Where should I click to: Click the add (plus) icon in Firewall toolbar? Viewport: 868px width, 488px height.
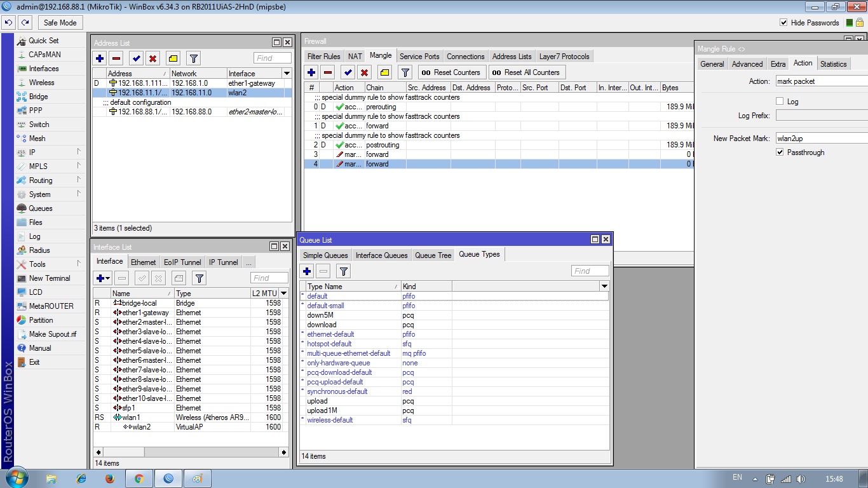(x=311, y=72)
